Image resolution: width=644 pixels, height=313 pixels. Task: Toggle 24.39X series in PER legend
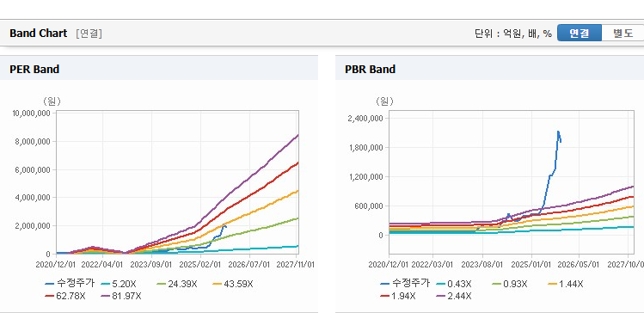pyautogui.click(x=177, y=284)
